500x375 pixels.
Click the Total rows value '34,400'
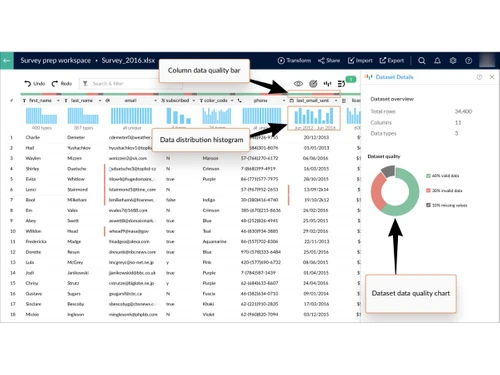click(x=463, y=111)
